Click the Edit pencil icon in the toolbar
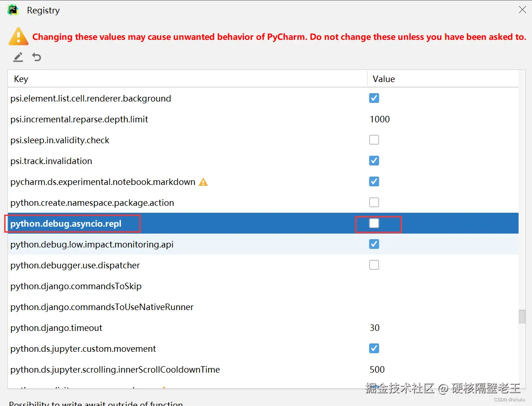This screenshot has height=406, width=532. pyautogui.click(x=18, y=57)
